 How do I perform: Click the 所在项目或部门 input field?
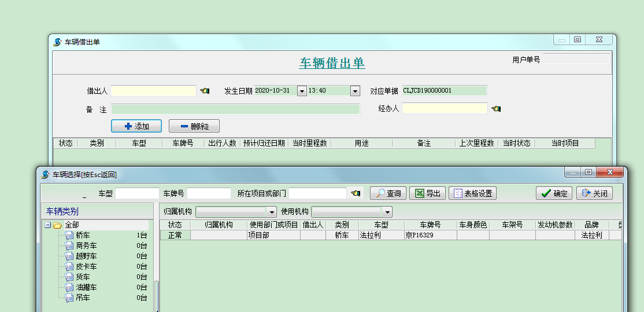(318, 193)
